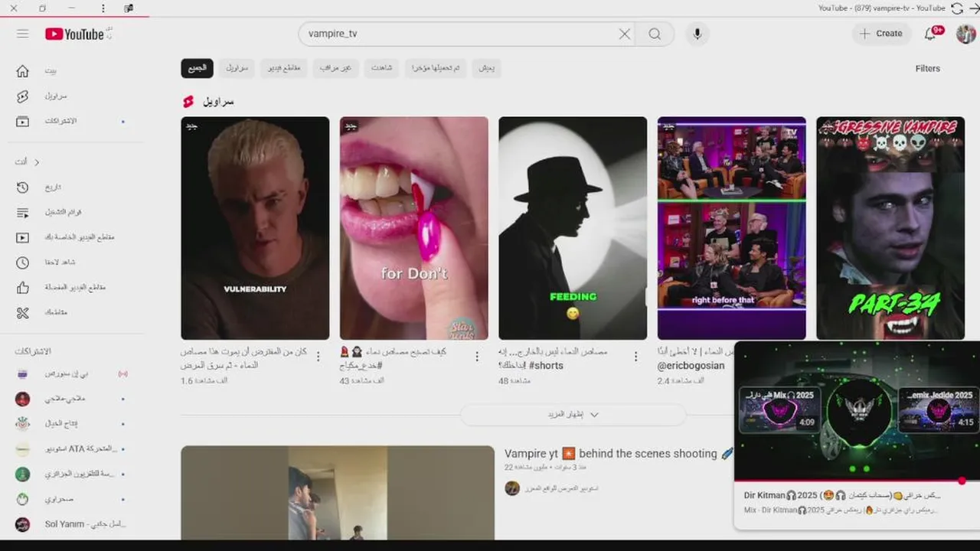Reload the page from the title bar
The height and width of the screenshot is (551, 980).
click(x=957, y=8)
